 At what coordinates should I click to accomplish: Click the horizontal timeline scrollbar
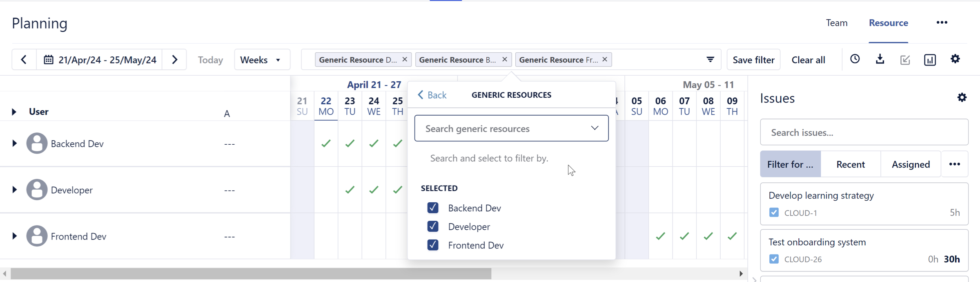coord(251,273)
